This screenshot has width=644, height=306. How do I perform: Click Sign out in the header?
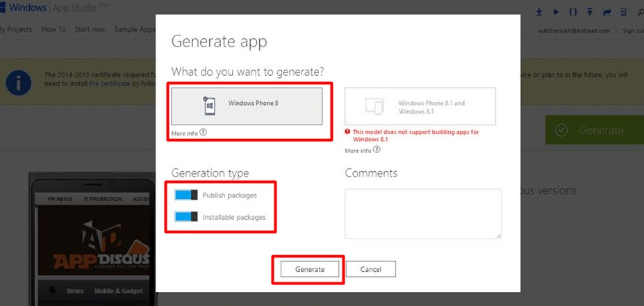[x=633, y=31]
